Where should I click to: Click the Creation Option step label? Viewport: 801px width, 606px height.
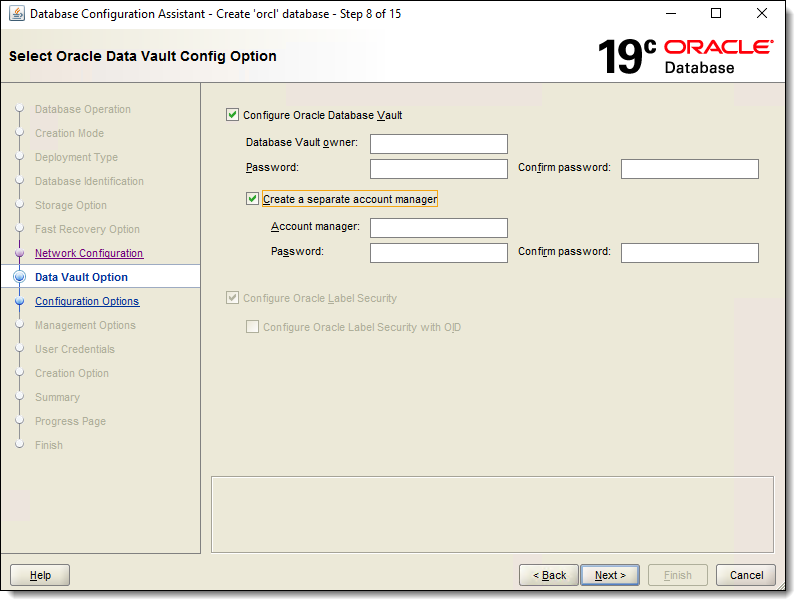tap(72, 373)
